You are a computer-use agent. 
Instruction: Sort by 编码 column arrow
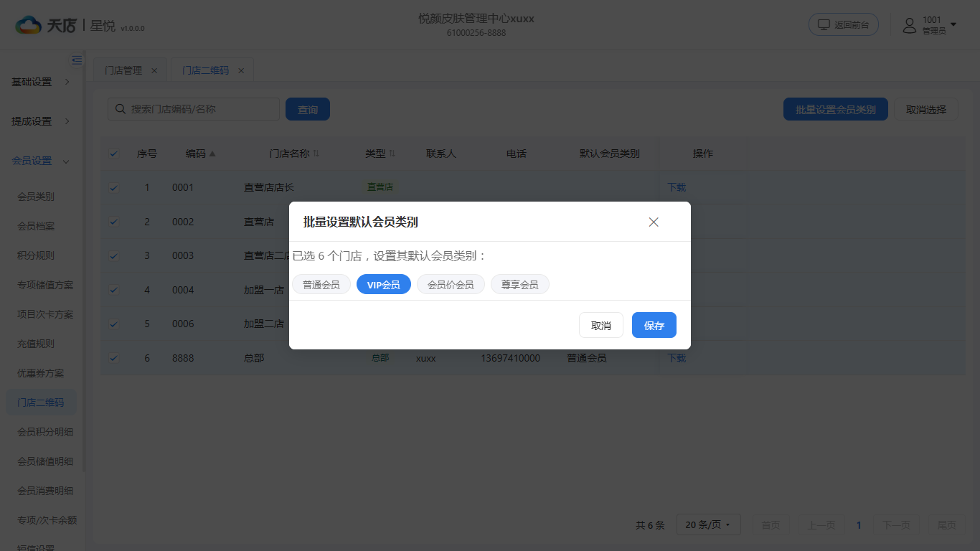(212, 154)
